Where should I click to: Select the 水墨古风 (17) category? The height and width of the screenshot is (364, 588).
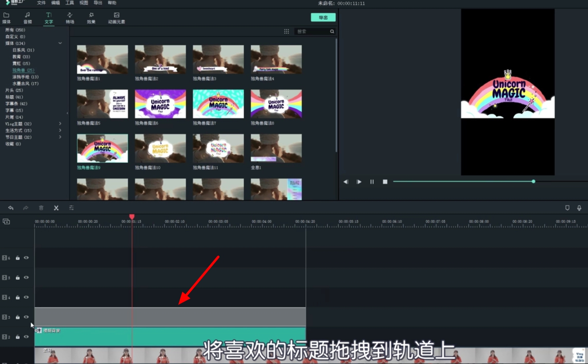(25, 84)
